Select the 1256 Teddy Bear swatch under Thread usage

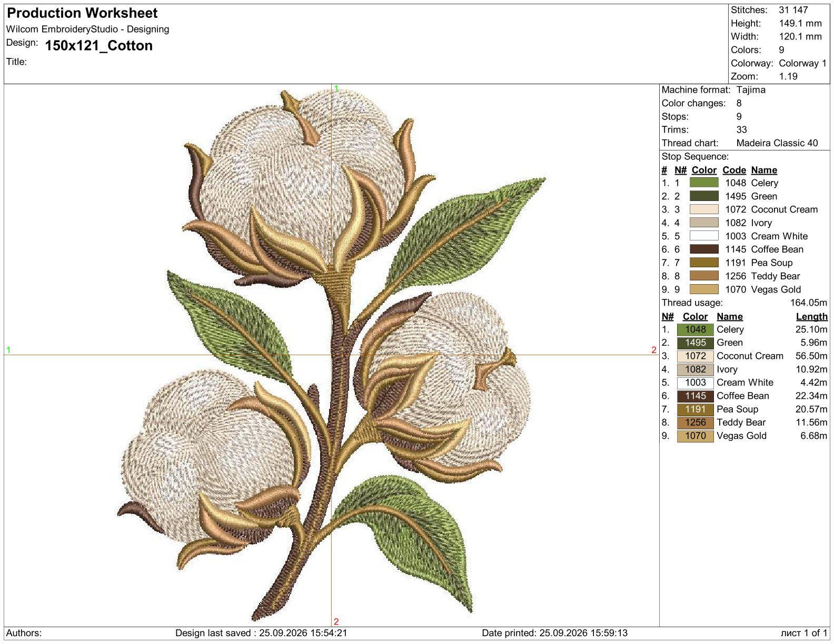(696, 422)
